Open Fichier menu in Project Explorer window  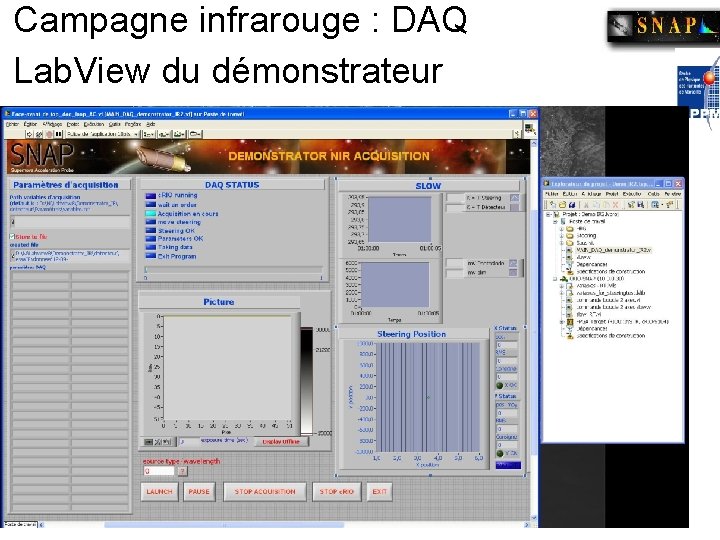551,194
